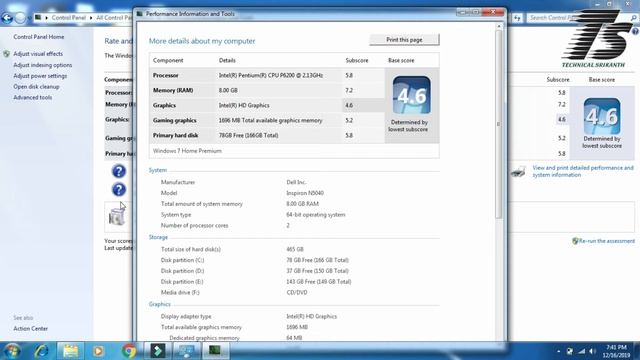Click Intel(R) Pentium(R) CPU details text

[x=271, y=76]
